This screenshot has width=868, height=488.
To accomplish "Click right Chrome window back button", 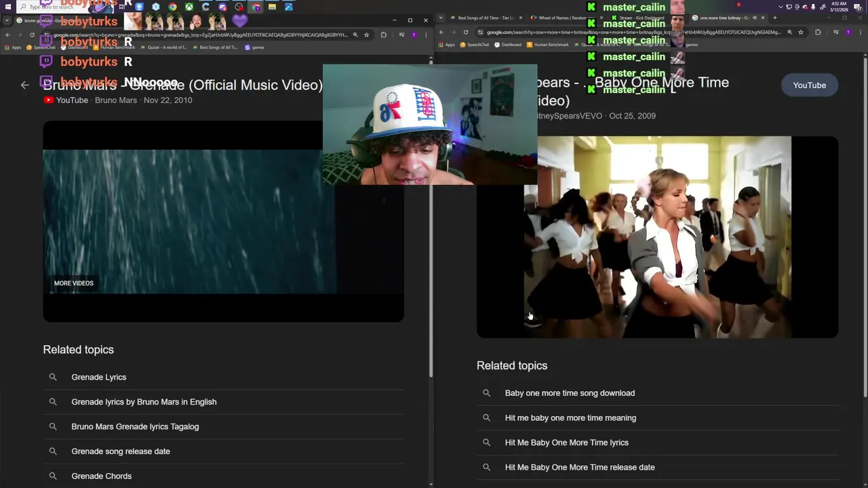I will pos(441,32).
